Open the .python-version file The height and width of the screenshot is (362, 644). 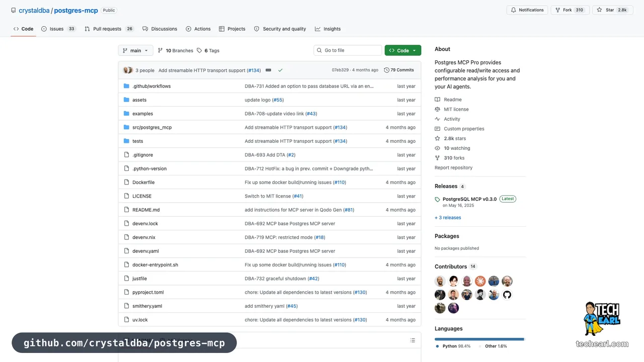149,168
